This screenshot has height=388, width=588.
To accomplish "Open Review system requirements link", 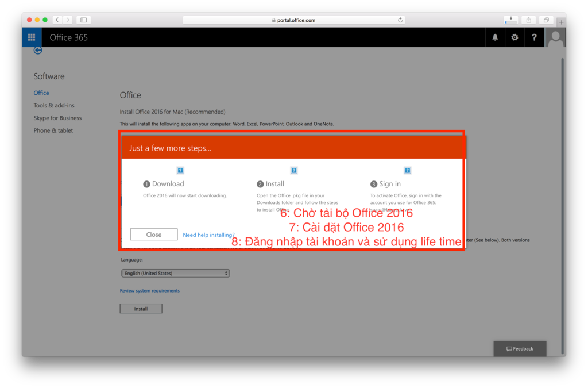I will coord(149,291).
